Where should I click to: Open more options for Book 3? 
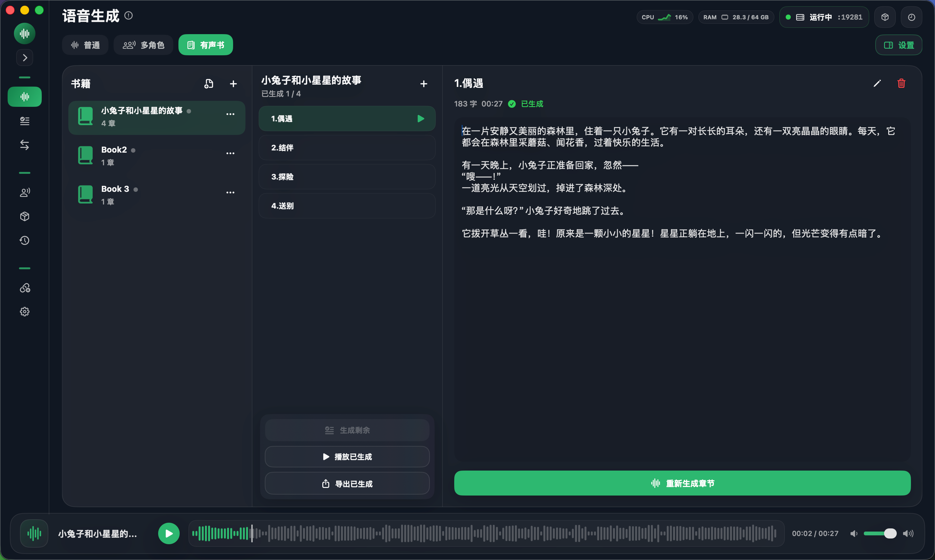pyautogui.click(x=230, y=192)
